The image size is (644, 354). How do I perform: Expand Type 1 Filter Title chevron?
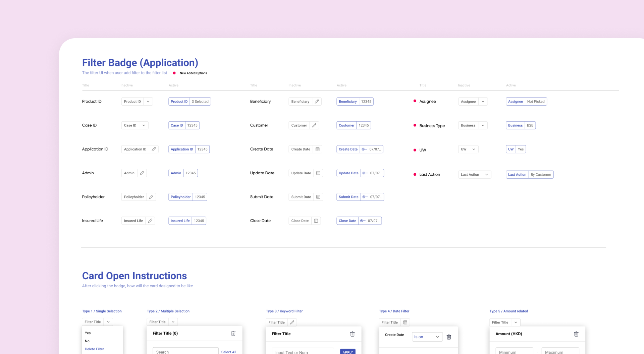tap(108, 322)
